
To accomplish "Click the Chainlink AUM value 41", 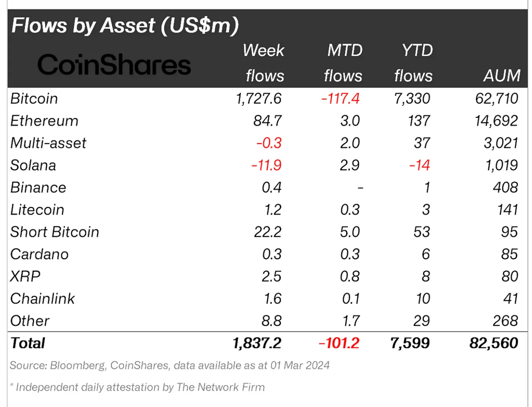I will [x=511, y=299].
